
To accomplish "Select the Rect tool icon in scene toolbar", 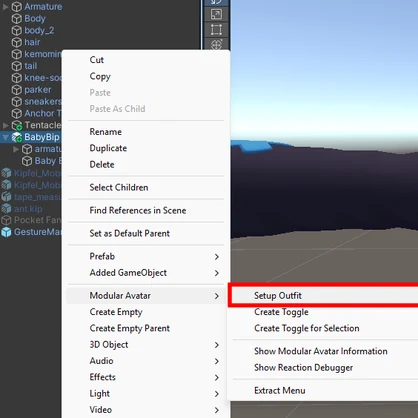I will click(216, 30).
